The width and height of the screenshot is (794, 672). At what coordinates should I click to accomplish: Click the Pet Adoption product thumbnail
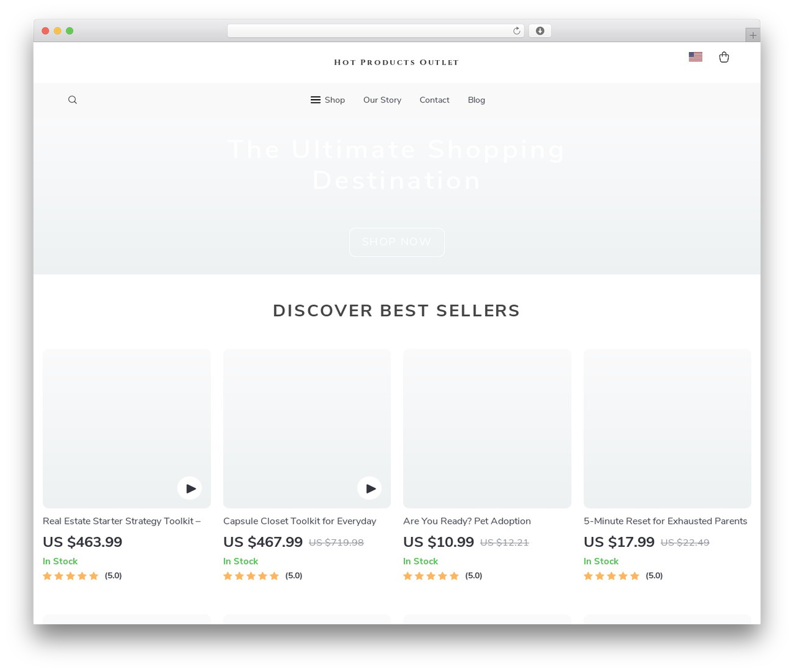(487, 428)
